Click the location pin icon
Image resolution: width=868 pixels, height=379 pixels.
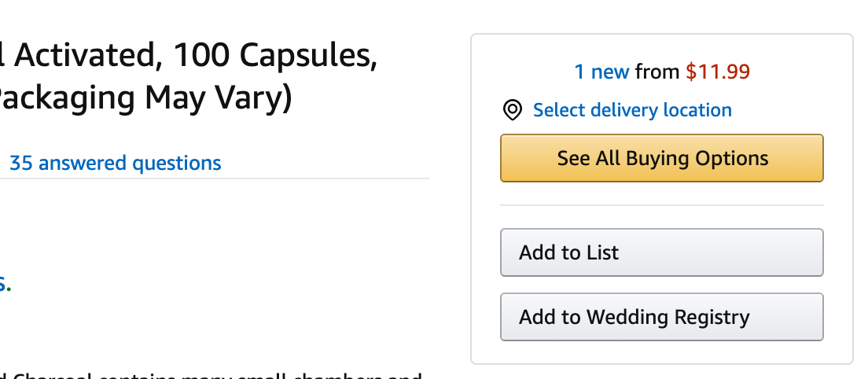[x=512, y=110]
